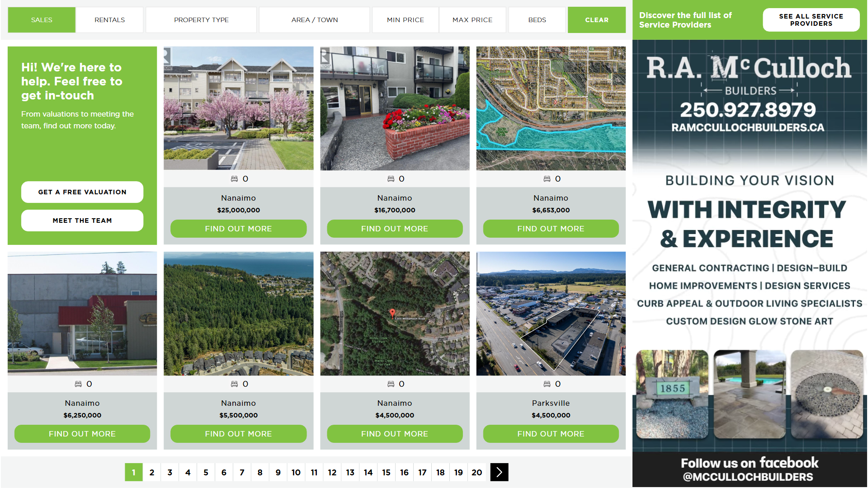This screenshot has height=488, width=868.
Task: Click the next page arrow icon
Action: (499, 472)
